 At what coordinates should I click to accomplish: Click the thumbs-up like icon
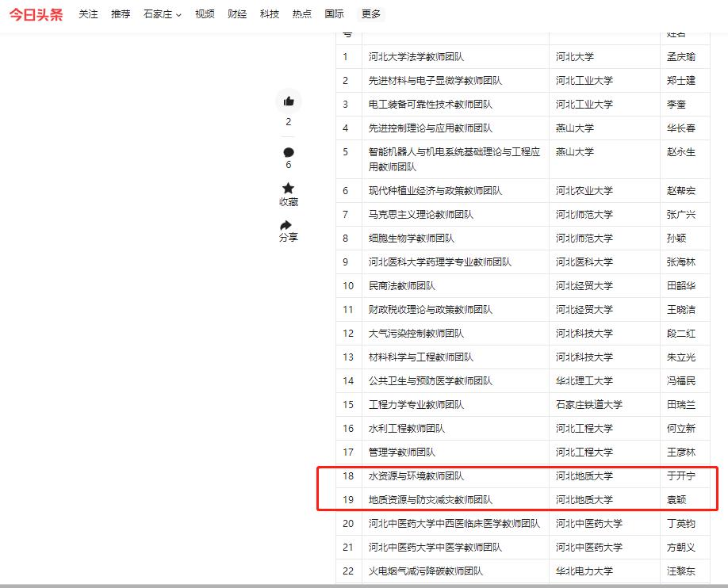[289, 101]
